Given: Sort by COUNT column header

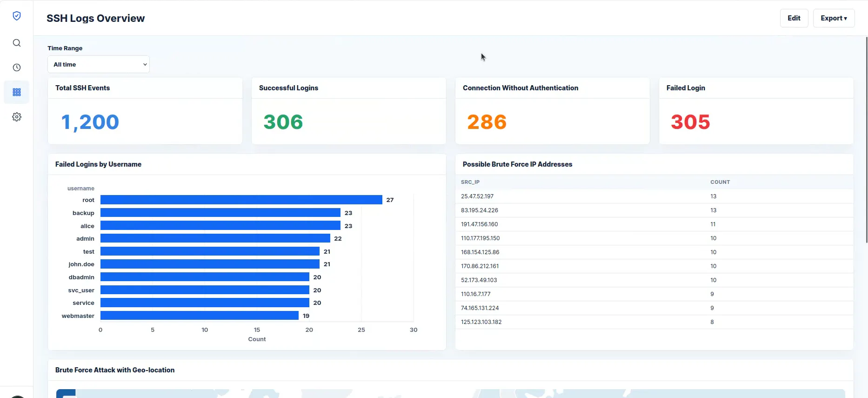Looking at the screenshot, I should coord(720,182).
